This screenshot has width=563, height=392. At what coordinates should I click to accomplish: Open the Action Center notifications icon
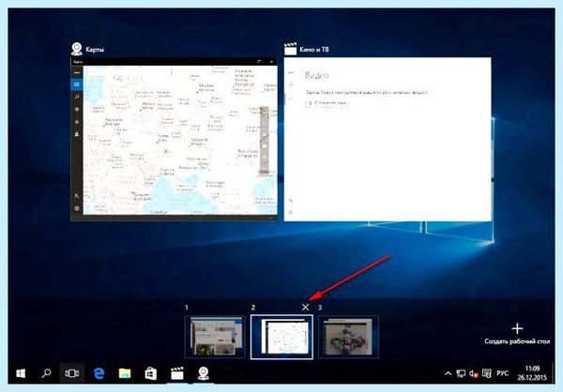coord(486,373)
